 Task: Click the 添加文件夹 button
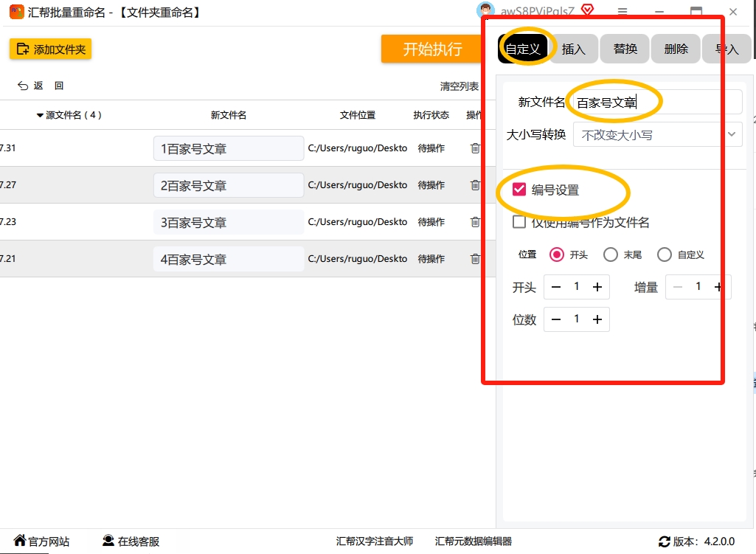[x=51, y=49]
